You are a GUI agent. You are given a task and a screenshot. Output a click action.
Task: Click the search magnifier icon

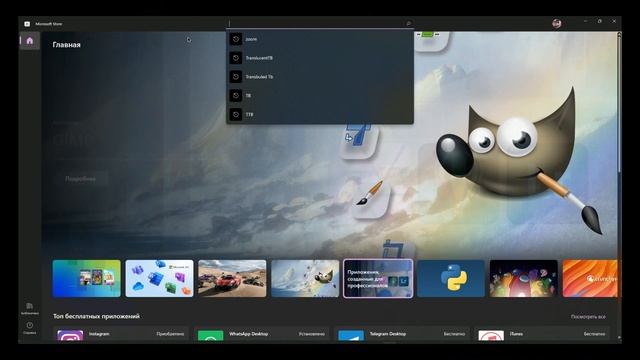(x=408, y=24)
